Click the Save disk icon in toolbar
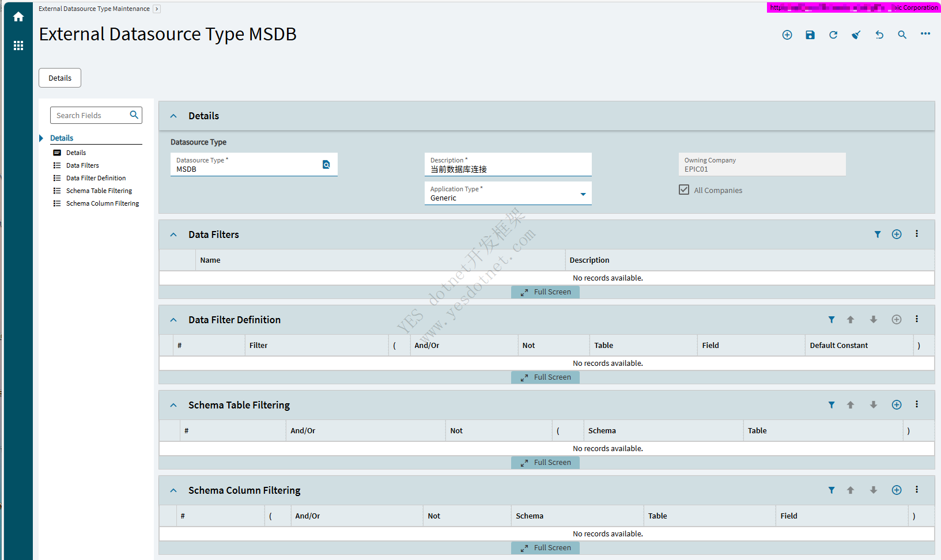The height and width of the screenshot is (560, 941). [810, 35]
